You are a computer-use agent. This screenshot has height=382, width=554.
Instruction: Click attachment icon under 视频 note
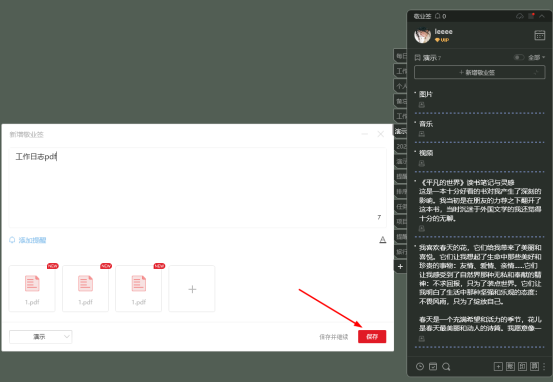[x=422, y=163]
